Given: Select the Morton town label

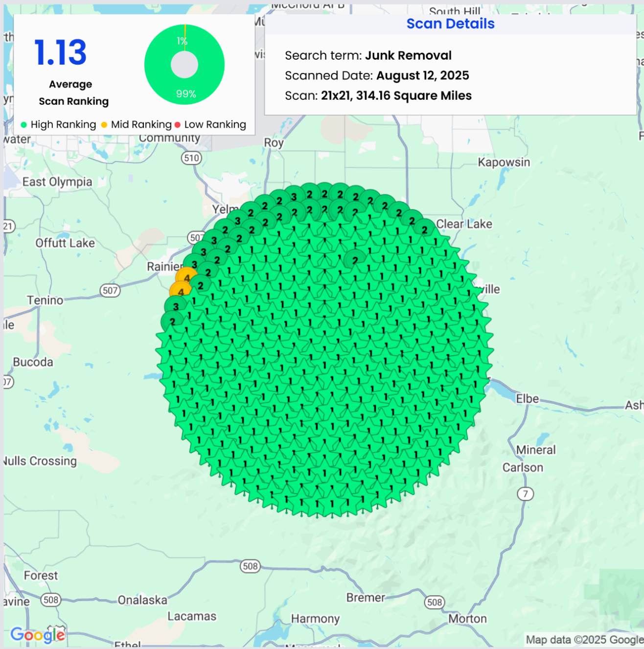Looking at the screenshot, I should tap(467, 619).
